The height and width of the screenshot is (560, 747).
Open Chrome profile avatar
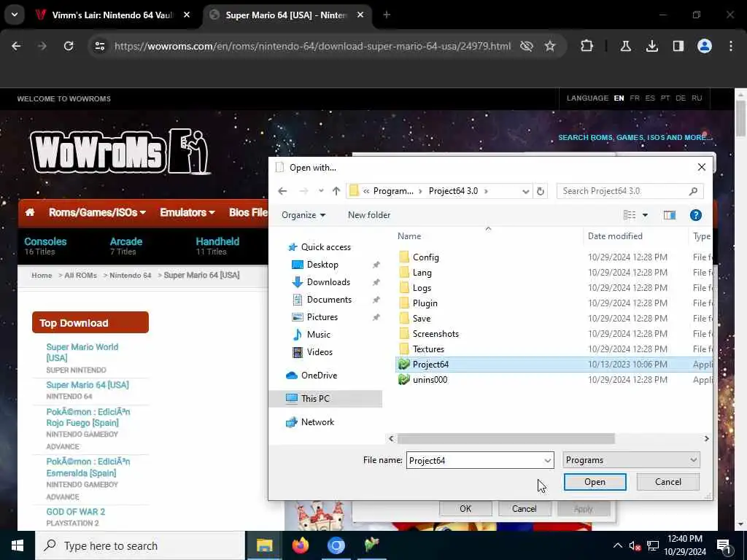705,46
